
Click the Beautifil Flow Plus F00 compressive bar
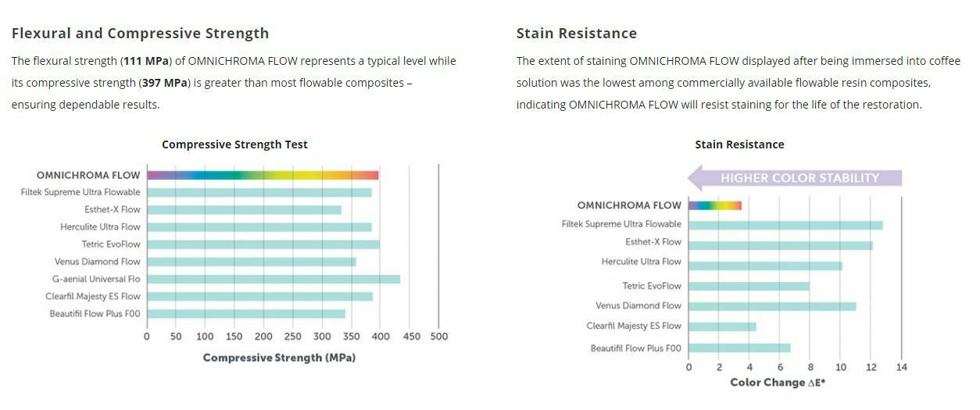(245, 314)
